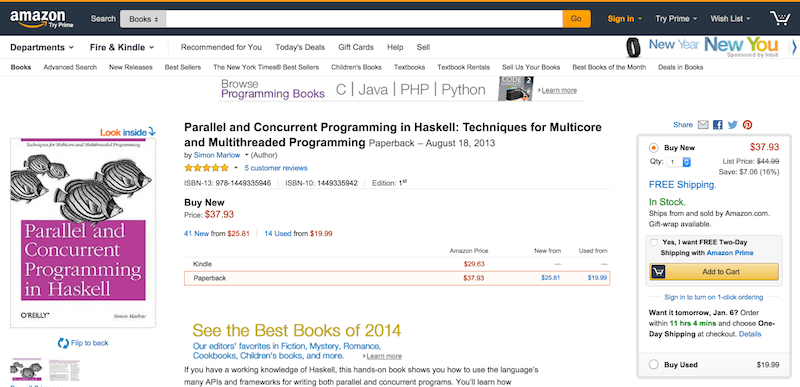The image size is (800, 387).
Task: Open the Books search category dropdown
Action: point(143,19)
